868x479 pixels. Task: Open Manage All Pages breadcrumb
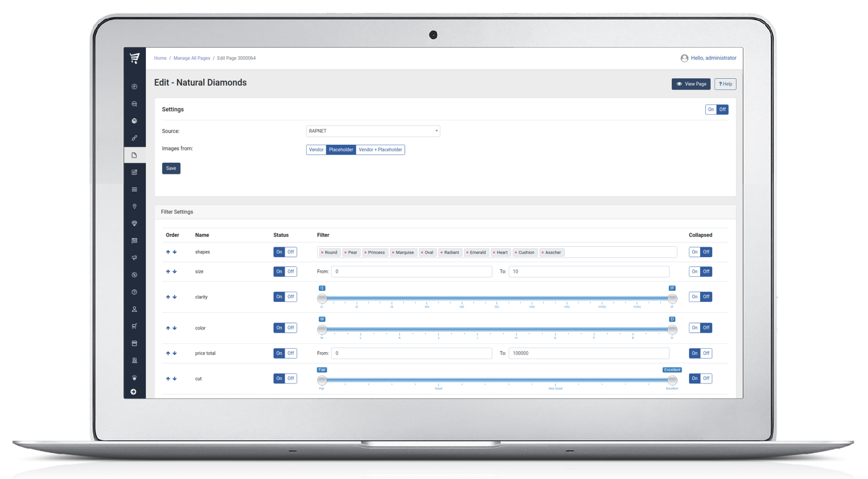(192, 58)
